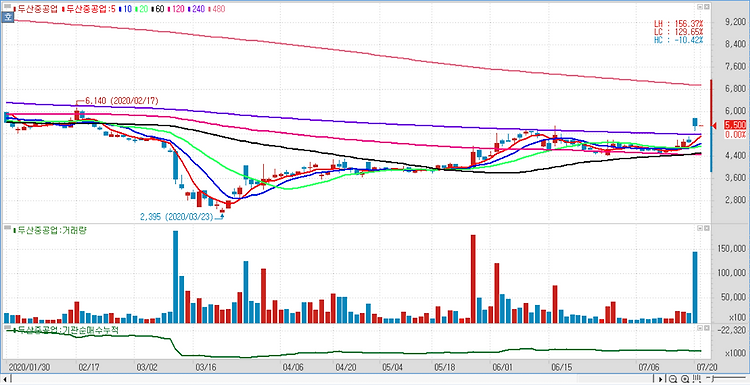Click the zoom slider handle at bottom right
The image size is (750, 385).
click(x=713, y=379)
